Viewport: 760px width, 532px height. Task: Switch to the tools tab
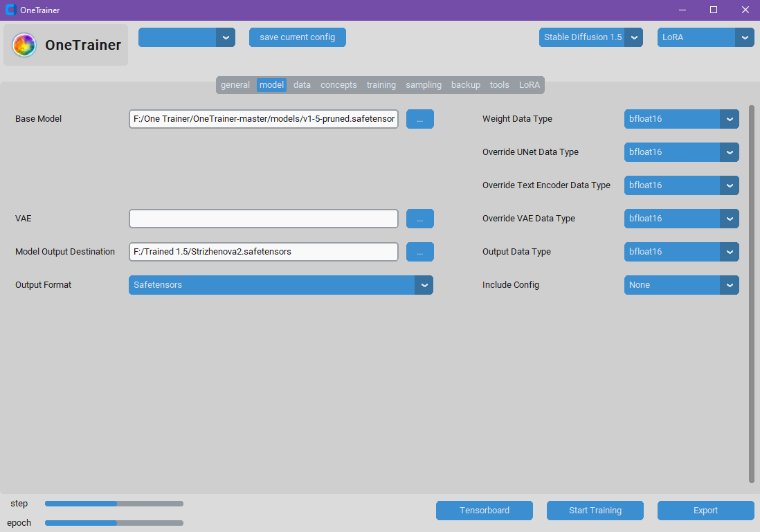[x=499, y=85]
